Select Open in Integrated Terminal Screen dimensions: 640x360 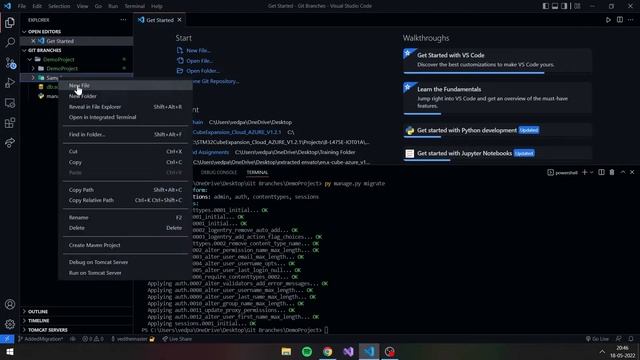125,117
